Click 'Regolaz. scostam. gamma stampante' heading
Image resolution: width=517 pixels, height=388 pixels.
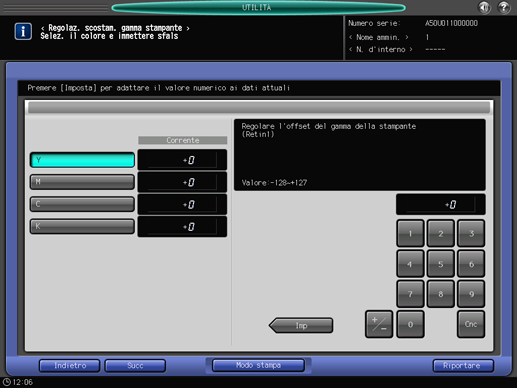(x=115, y=28)
